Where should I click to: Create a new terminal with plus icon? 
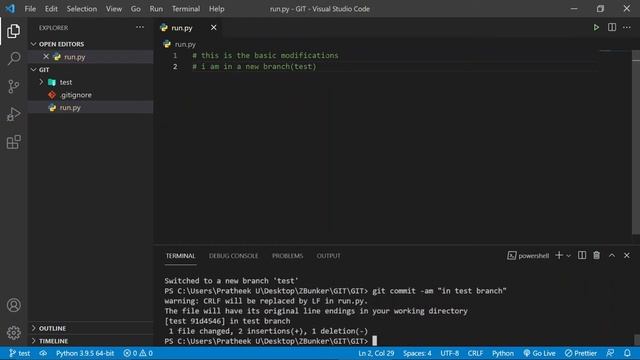click(559, 256)
